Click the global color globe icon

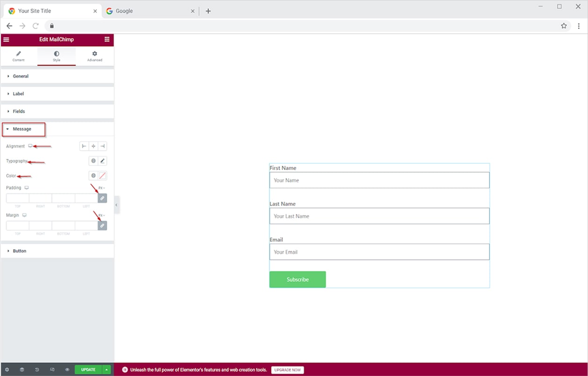(94, 176)
